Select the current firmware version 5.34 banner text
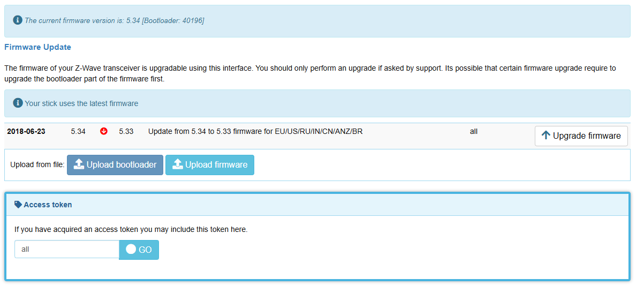Viewport: 644px width, 293px height. 114,20
